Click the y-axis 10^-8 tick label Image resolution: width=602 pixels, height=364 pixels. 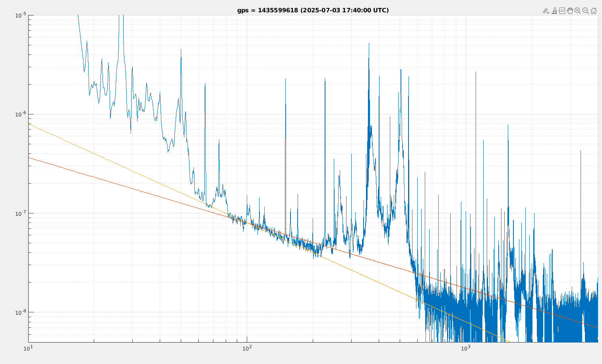[x=21, y=312]
